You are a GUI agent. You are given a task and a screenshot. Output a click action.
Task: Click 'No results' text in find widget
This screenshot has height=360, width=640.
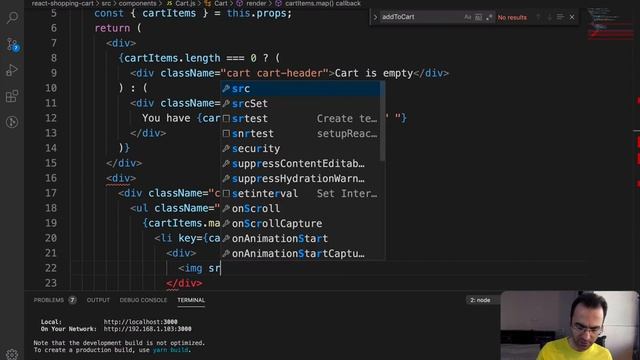coord(512,18)
